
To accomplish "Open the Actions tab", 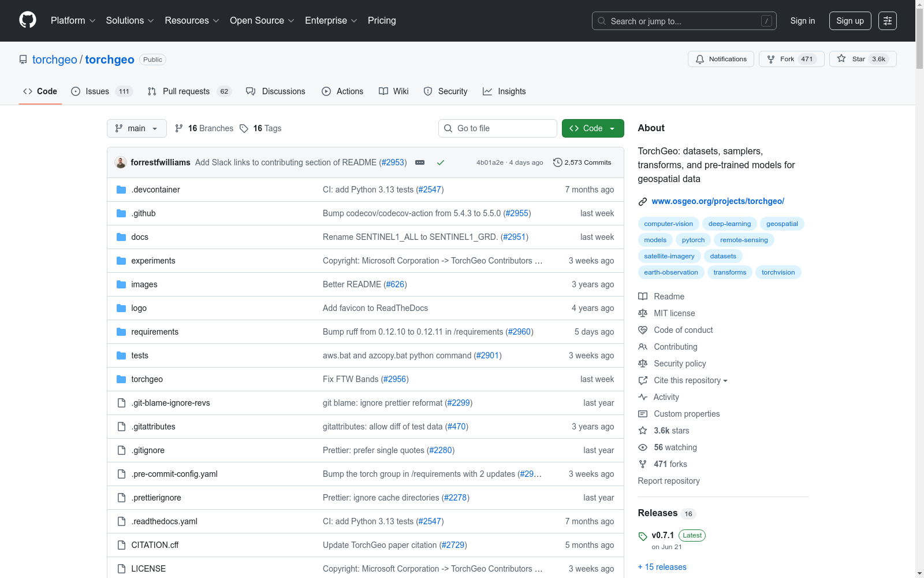I will coord(342,91).
